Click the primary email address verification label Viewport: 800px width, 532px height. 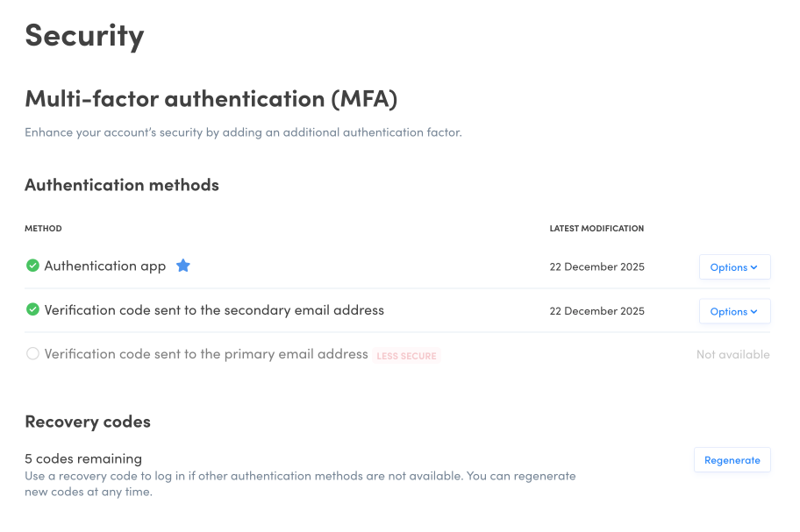[206, 354]
